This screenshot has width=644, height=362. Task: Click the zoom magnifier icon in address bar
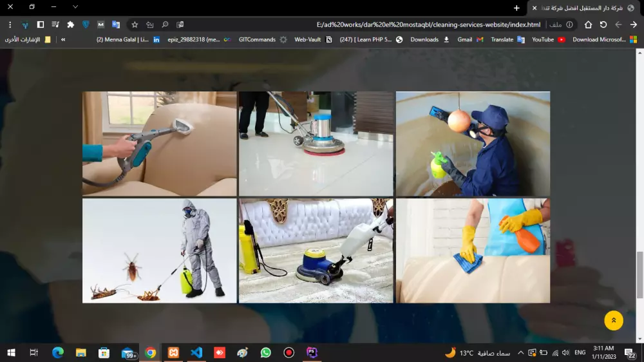pyautogui.click(x=165, y=24)
